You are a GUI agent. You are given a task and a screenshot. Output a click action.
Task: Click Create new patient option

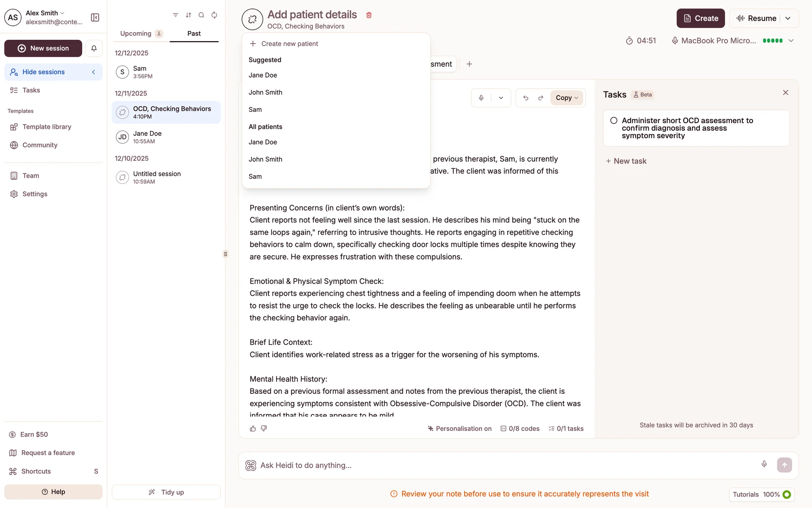pos(289,44)
